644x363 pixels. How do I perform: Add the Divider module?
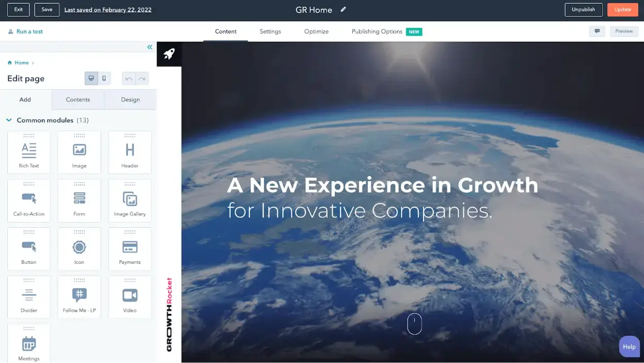pos(29,297)
